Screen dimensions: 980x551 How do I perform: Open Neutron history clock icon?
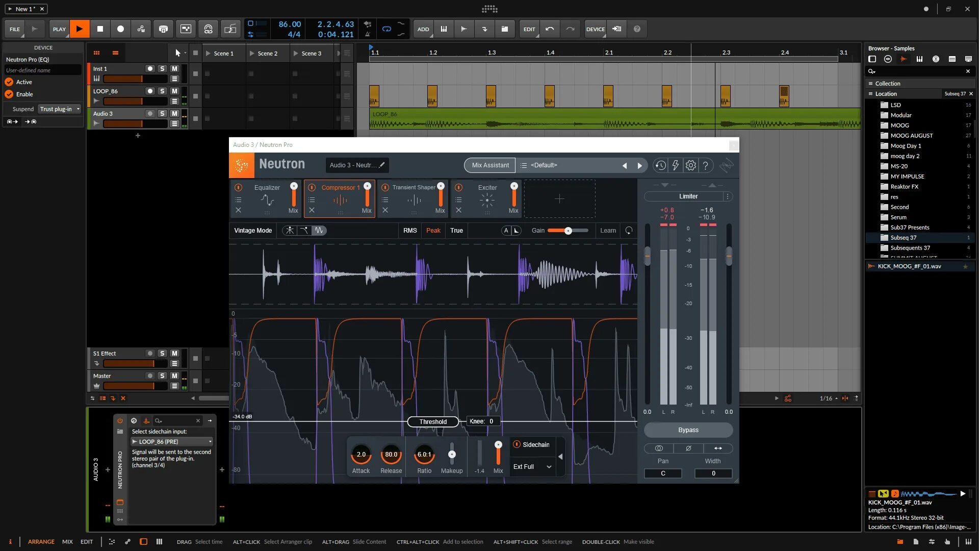point(660,165)
